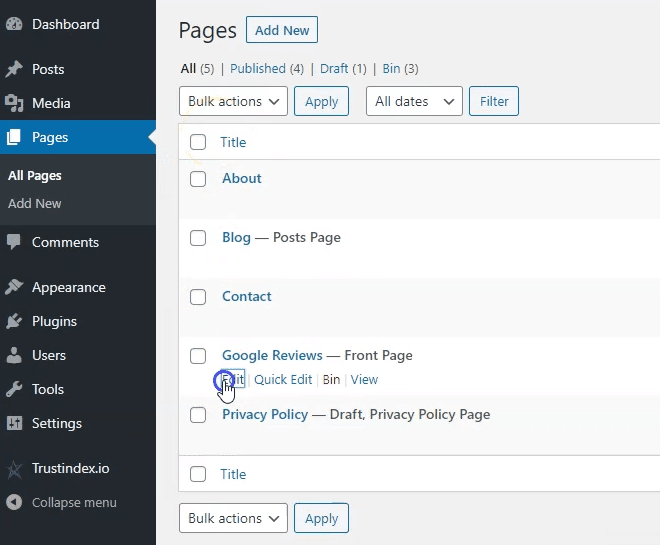The width and height of the screenshot is (660, 545).
Task: Click the Dashboard gauge icon
Action: (x=14, y=24)
